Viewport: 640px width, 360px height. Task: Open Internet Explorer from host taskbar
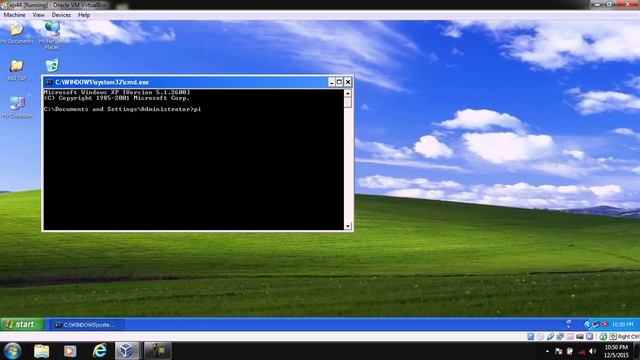click(x=99, y=351)
